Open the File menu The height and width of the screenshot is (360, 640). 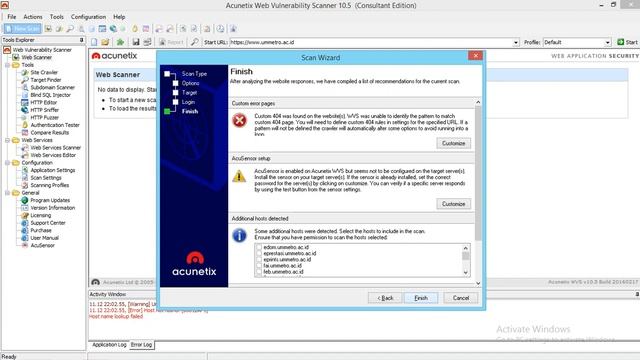[x=12, y=17]
